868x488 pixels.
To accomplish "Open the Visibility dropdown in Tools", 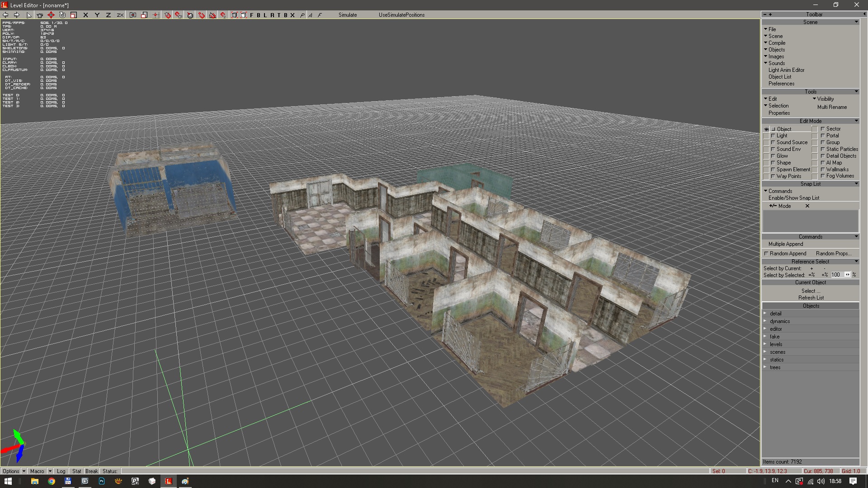I will (825, 99).
